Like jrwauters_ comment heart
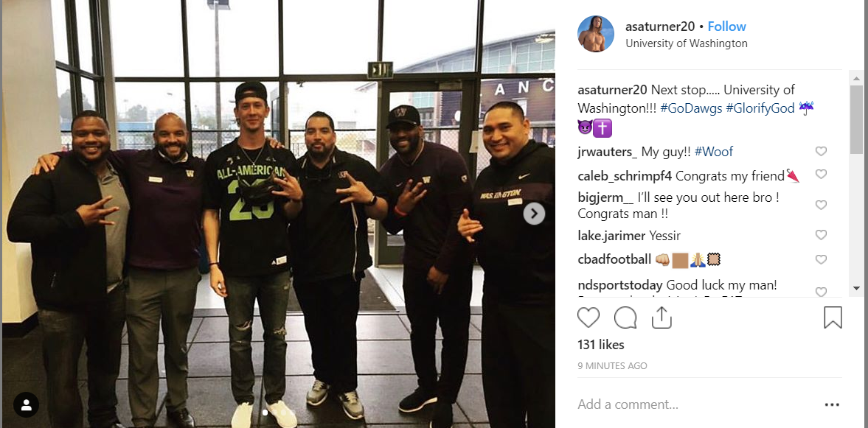Viewport: 868px width, 428px height. point(821,151)
